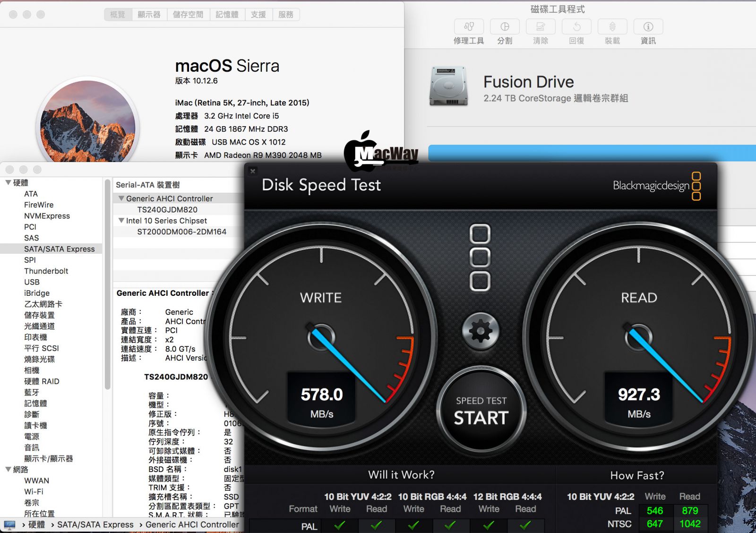Viewport: 756px width, 533px height.
Task: Click the Blackmagicdesign logo
Action: 657,186
